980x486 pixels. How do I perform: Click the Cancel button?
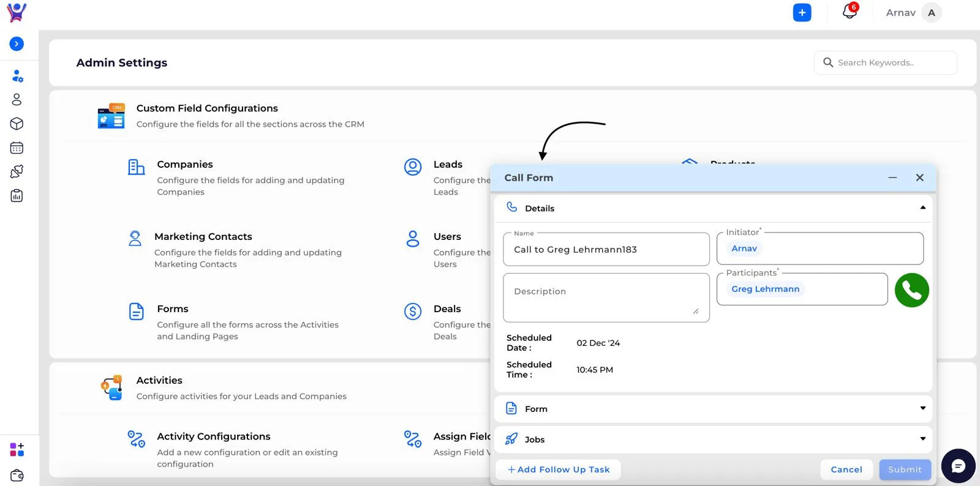point(846,469)
